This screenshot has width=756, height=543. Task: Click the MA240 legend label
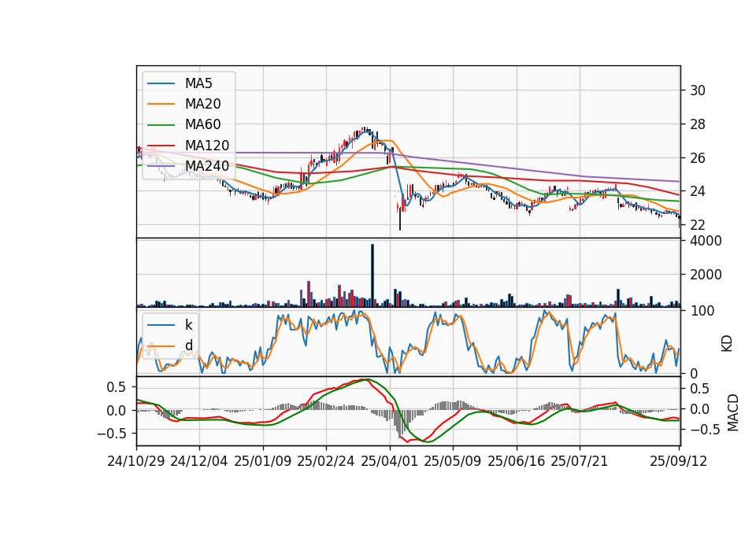point(207,166)
